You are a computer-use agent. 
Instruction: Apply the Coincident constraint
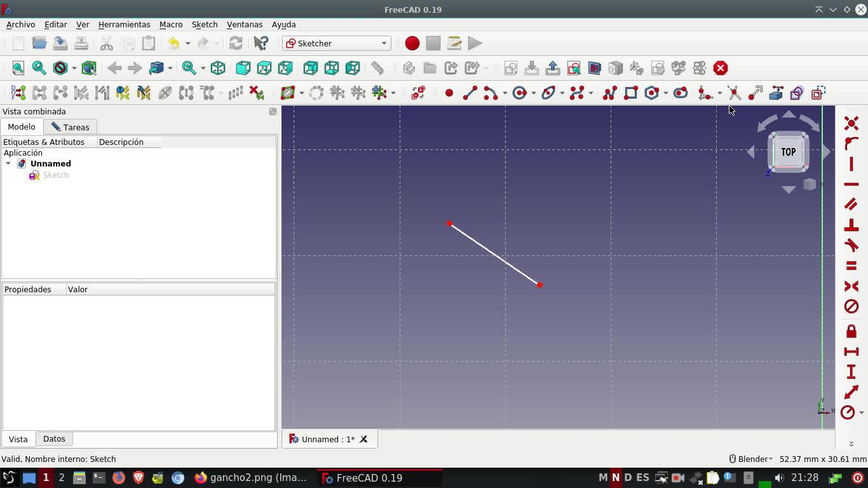pyautogui.click(x=851, y=123)
